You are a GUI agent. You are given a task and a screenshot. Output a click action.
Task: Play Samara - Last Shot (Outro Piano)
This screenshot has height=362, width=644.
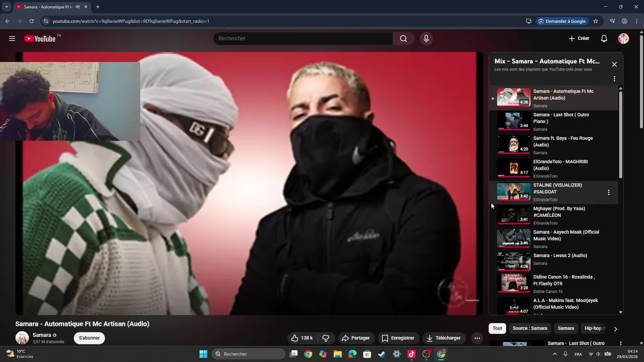point(553,122)
